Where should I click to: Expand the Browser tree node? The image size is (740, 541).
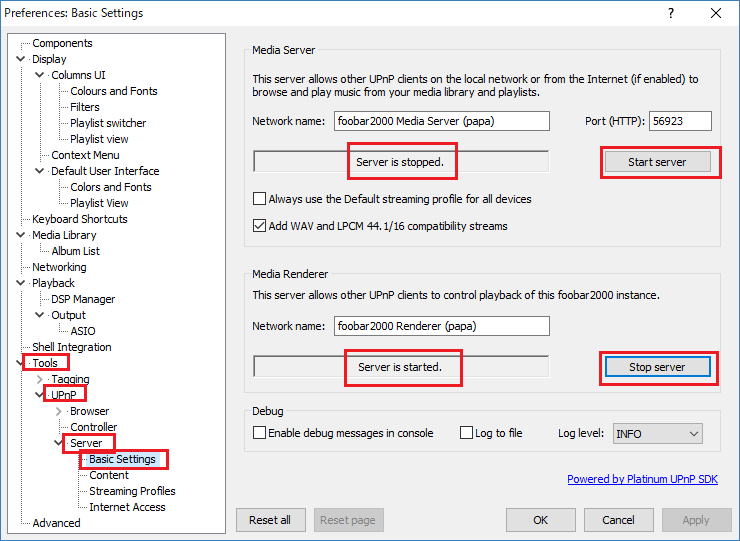[59, 411]
